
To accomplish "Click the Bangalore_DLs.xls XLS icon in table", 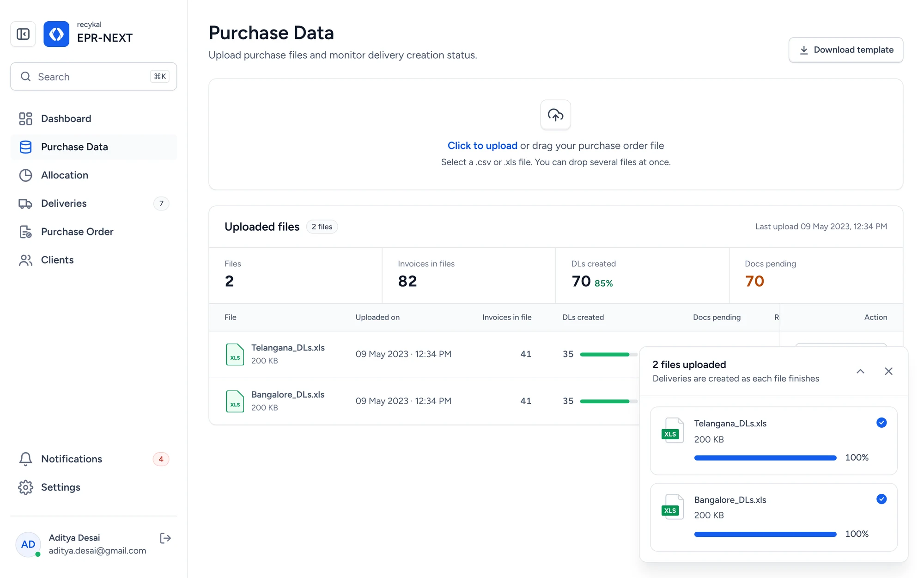I will pos(235,401).
